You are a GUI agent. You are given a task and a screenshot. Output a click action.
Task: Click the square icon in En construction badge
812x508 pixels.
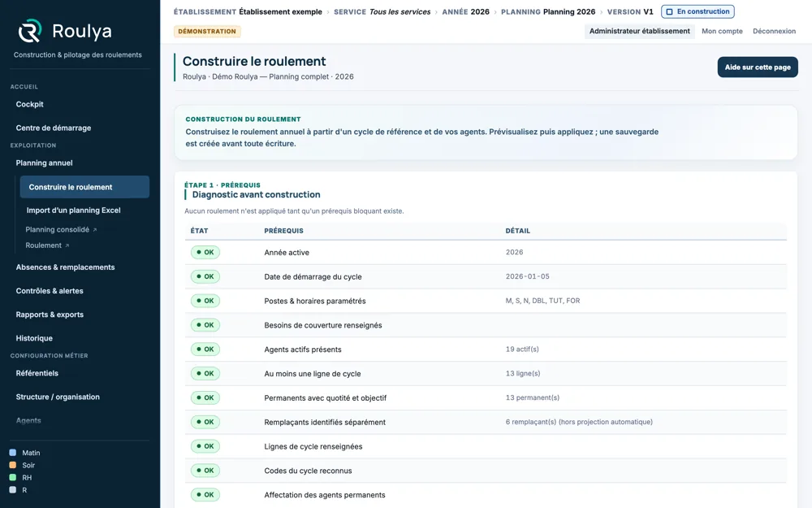pos(669,11)
